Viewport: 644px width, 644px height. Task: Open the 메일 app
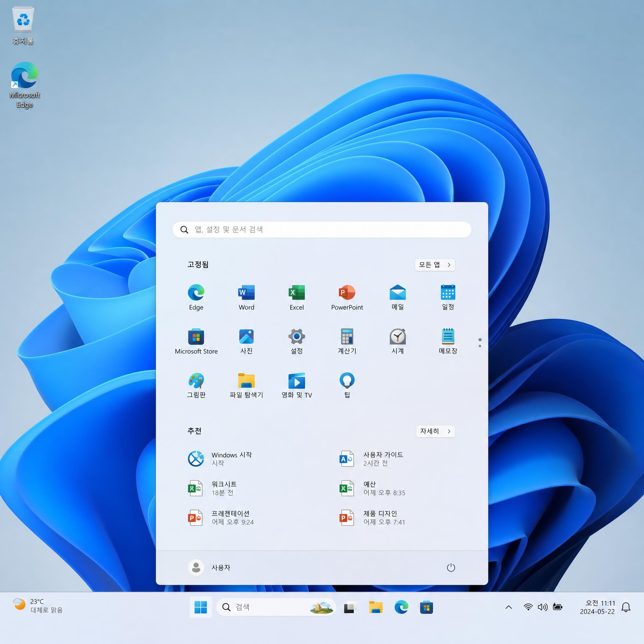coord(398,297)
